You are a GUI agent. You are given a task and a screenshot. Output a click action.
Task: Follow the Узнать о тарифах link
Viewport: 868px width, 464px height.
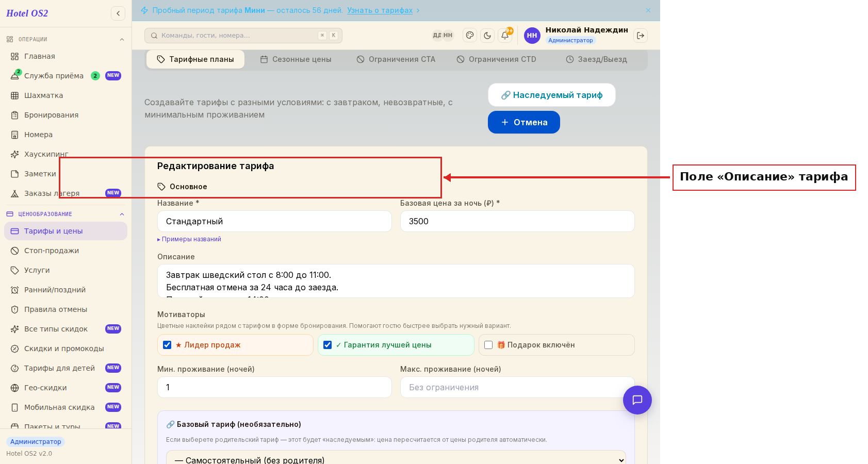(380, 10)
